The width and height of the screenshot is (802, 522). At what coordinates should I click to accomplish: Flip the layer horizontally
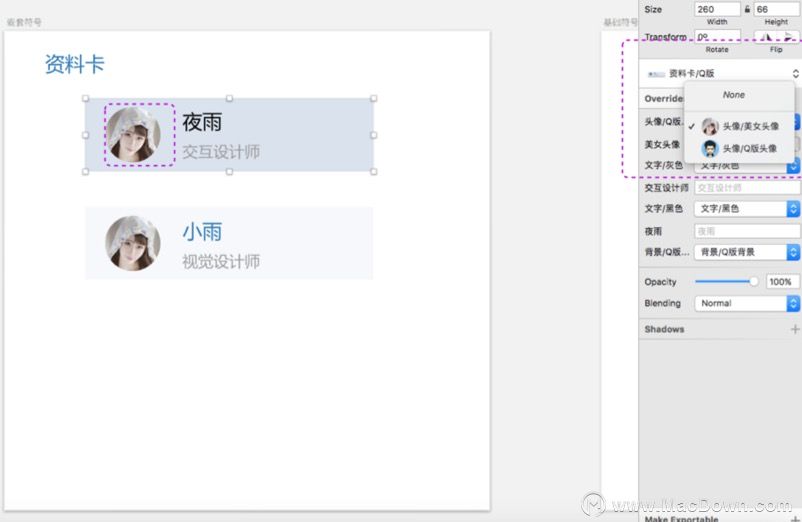766,37
